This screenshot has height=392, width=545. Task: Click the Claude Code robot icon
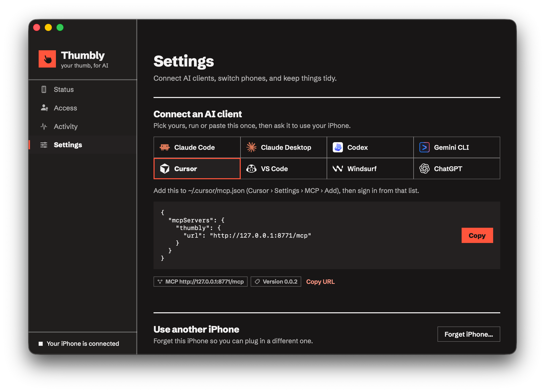point(165,148)
